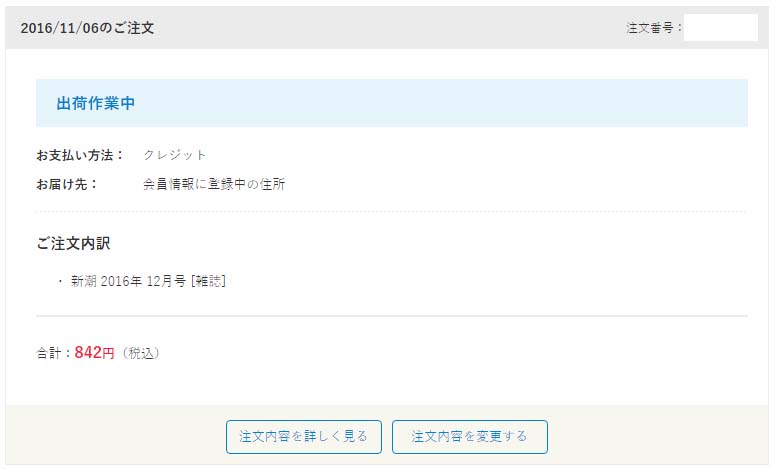Click the 注文番号 label

654,28
